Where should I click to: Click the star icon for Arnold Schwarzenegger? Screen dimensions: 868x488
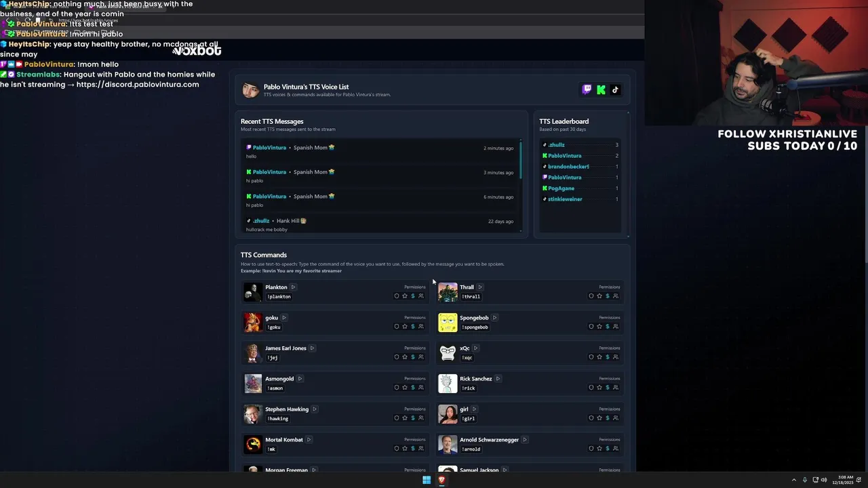pyautogui.click(x=599, y=449)
